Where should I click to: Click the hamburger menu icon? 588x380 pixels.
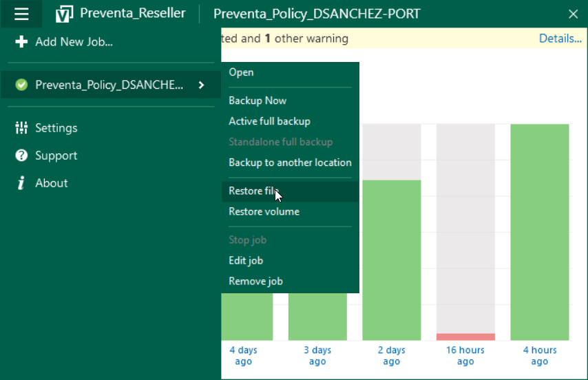click(x=21, y=14)
